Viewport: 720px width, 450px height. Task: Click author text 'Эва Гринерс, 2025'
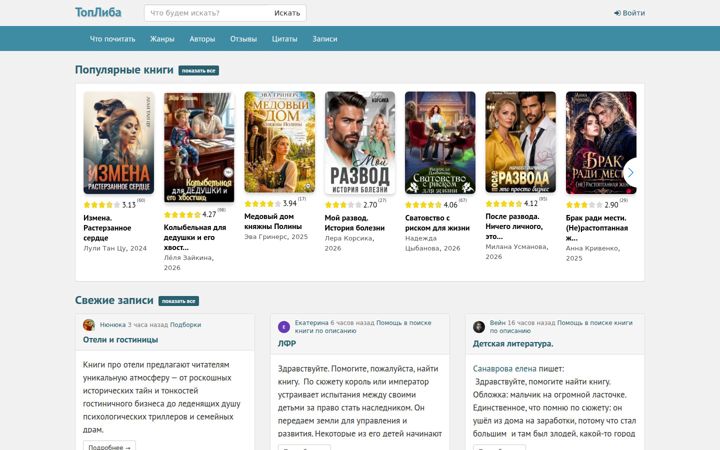[x=276, y=237]
